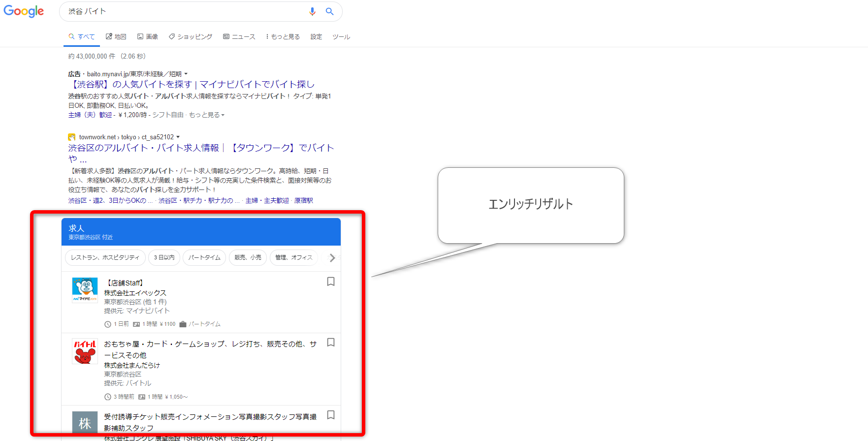The image size is (868, 441).
Task: Click the blue magnifier search icon
Action: (x=330, y=11)
